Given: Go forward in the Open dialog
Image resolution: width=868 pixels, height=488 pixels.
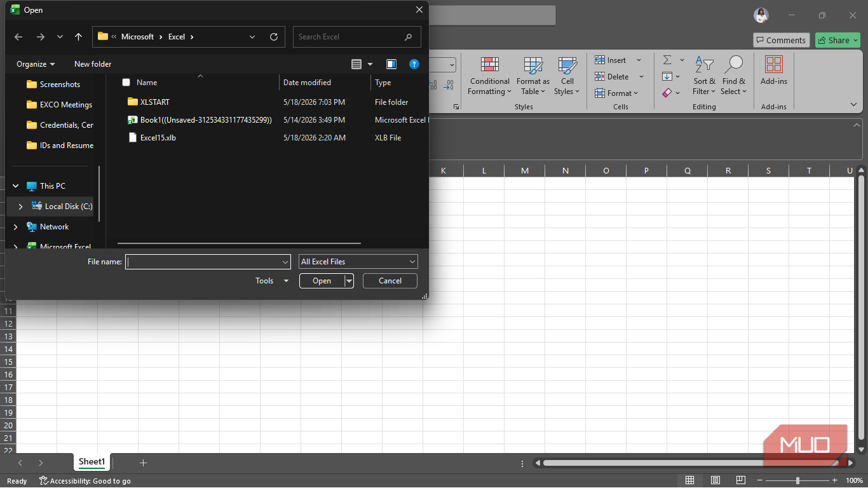Looking at the screenshot, I should [41, 37].
